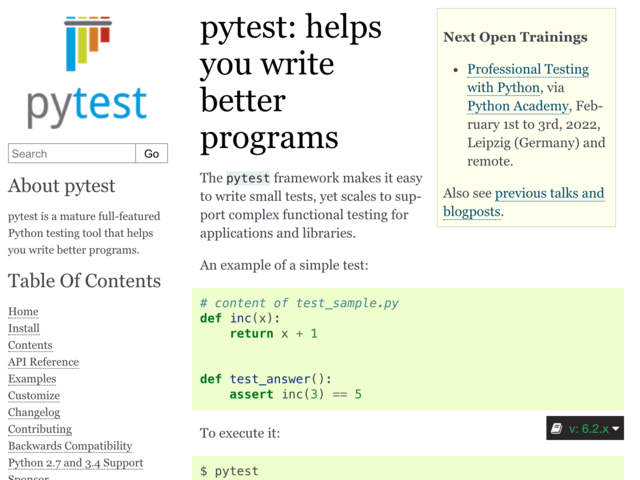Open the Examples link in sidebar
The height and width of the screenshot is (480, 640).
32,378
